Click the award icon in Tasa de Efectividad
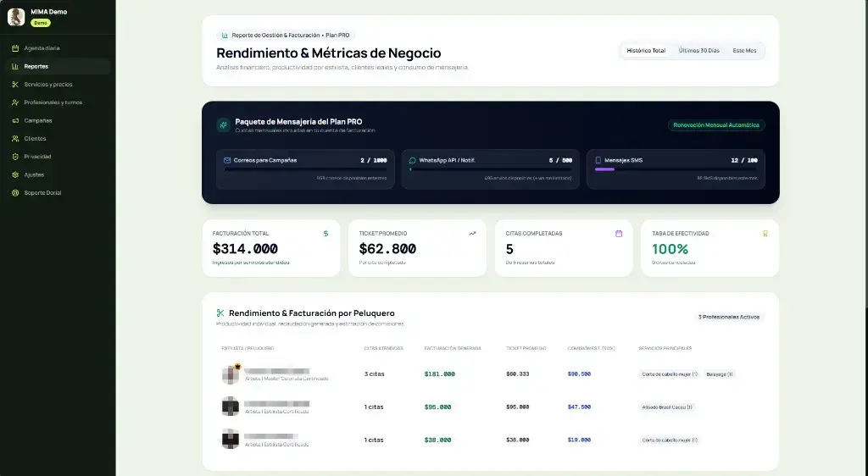The width and height of the screenshot is (868, 476). pos(765,234)
